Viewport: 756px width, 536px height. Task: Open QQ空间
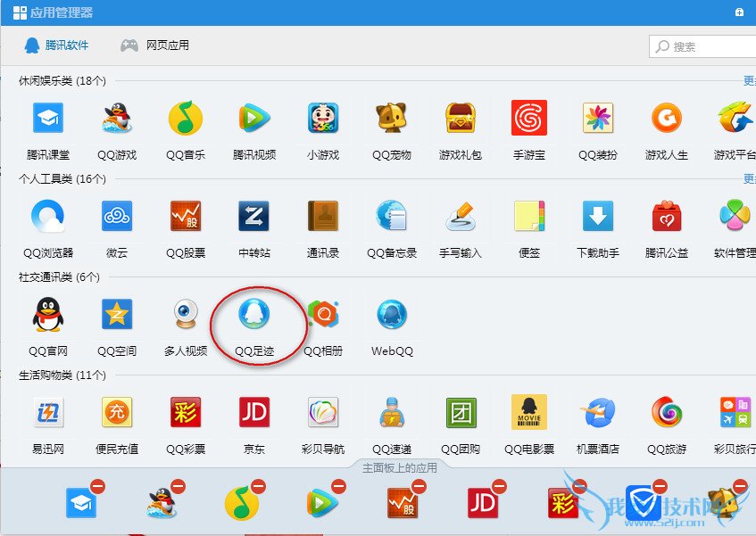(x=117, y=315)
